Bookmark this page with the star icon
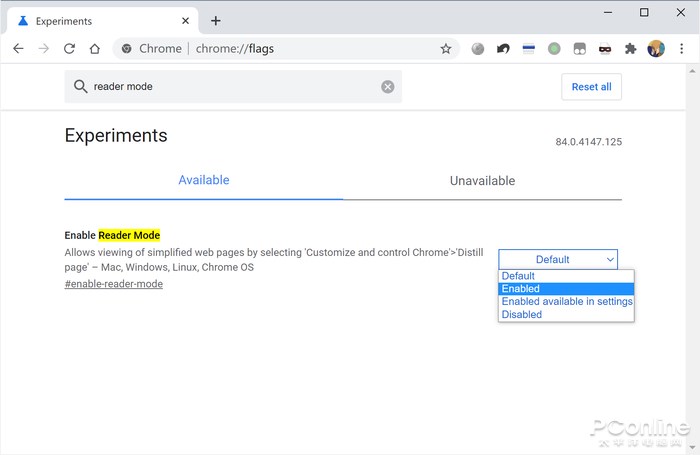This screenshot has height=455, width=700. click(x=446, y=49)
